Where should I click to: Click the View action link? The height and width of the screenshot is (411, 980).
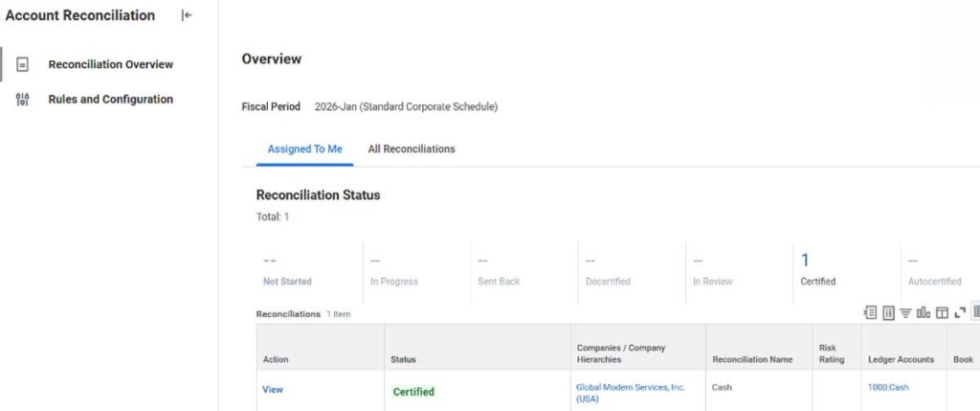coord(273,390)
